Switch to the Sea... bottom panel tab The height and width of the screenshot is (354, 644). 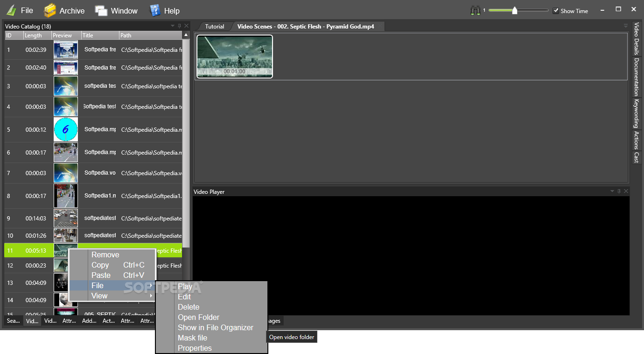14,321
